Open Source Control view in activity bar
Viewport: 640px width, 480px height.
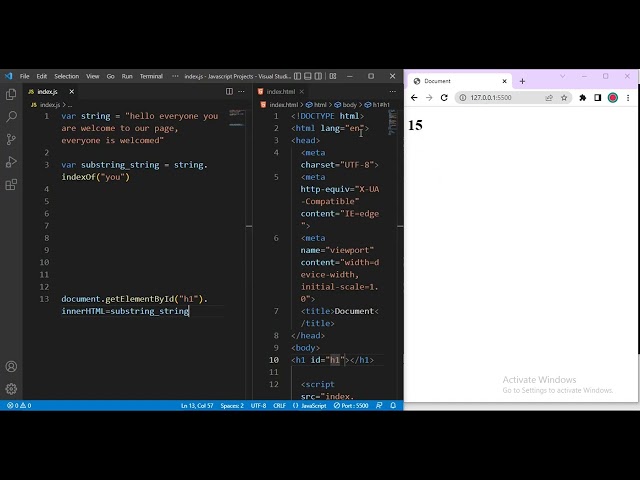(11, 139)
